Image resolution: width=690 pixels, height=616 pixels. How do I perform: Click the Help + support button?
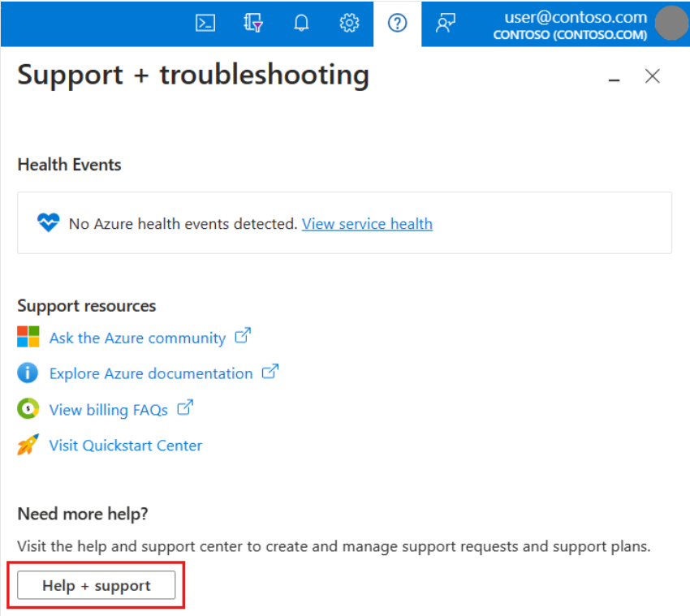(97, 585)
